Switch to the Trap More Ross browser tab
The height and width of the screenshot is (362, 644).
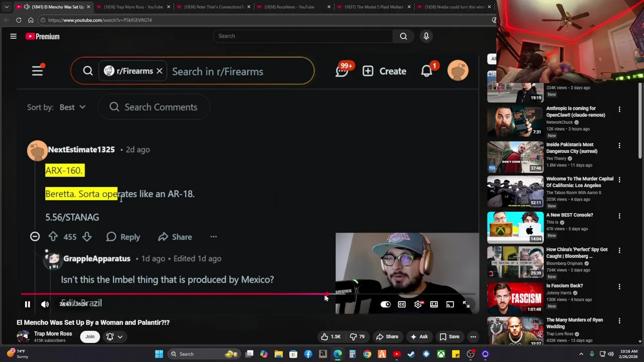pyautogui.click(x=133, y=7)
